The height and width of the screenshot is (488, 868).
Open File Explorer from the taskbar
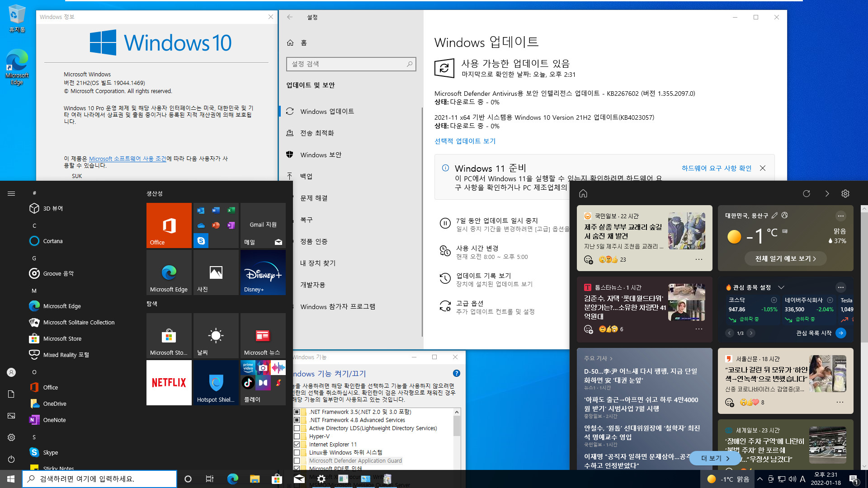pyautogui.click(x=255, y=479)
